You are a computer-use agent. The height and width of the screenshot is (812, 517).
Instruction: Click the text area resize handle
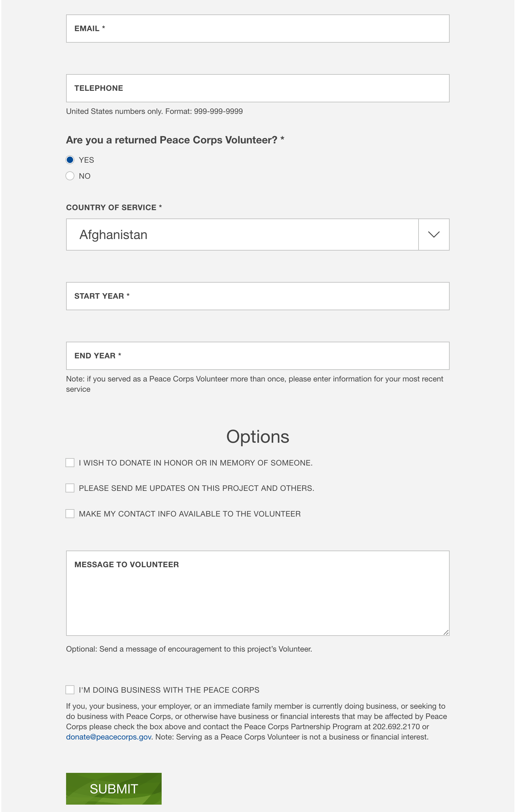[446, 633]
